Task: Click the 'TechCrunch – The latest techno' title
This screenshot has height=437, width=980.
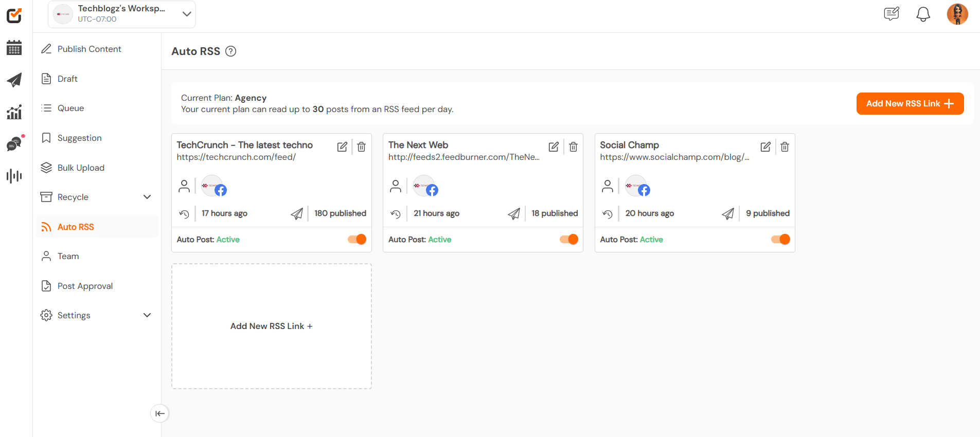Action: (x=245, y=145)
